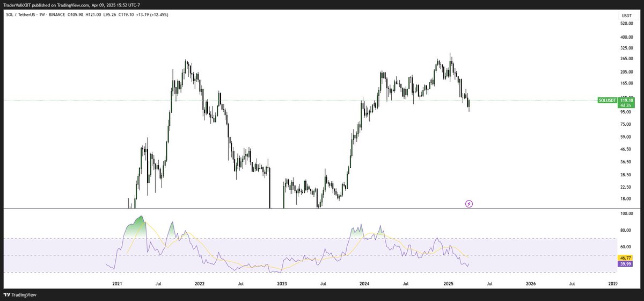Click the Jul label between 2026 and 2027
The image size is (644, 301).
[572, 283]
